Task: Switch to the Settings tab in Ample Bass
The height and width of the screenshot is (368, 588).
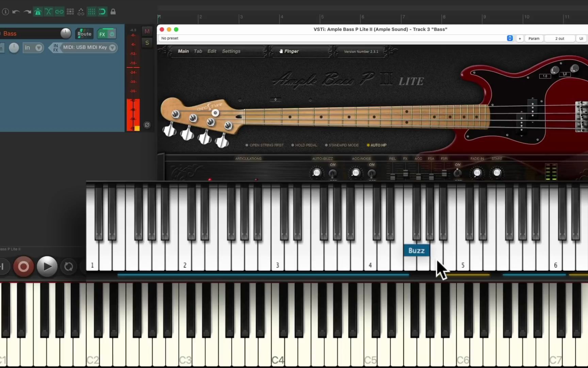Action: tap(231, 51)
